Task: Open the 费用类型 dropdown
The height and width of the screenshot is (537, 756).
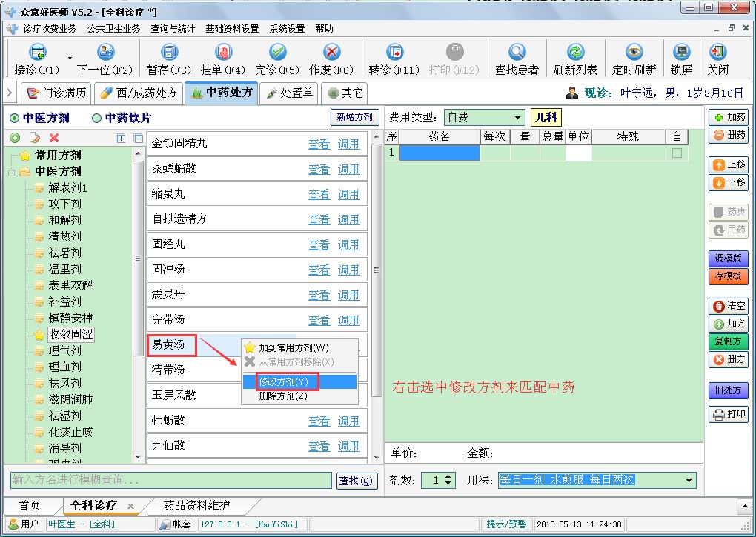Action: (x=517, y=118)
